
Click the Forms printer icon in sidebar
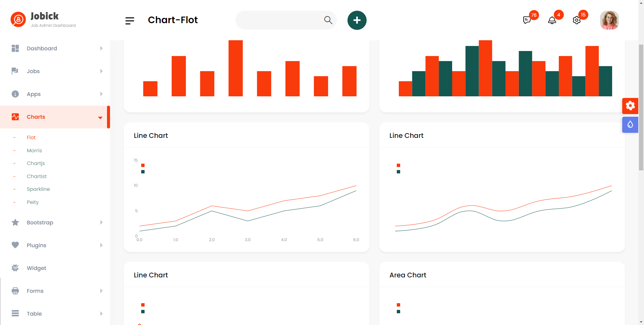(15, 291)
